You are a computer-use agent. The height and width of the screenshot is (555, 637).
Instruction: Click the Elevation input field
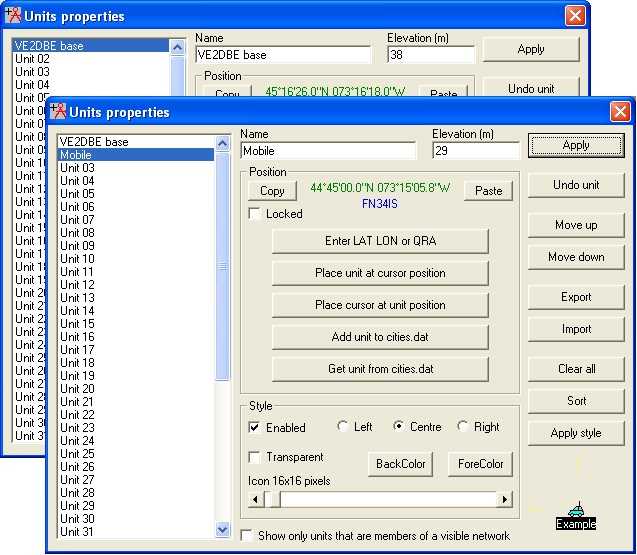[475, 151]
